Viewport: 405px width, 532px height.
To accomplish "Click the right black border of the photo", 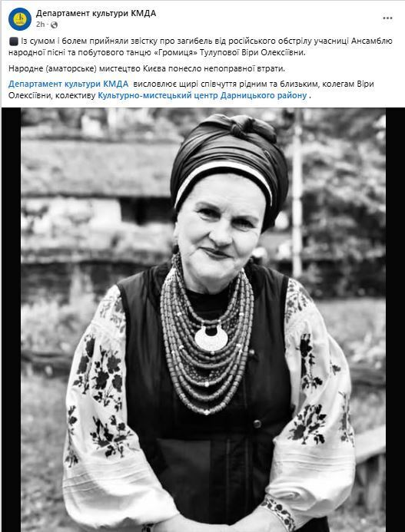I will (395, 319).
